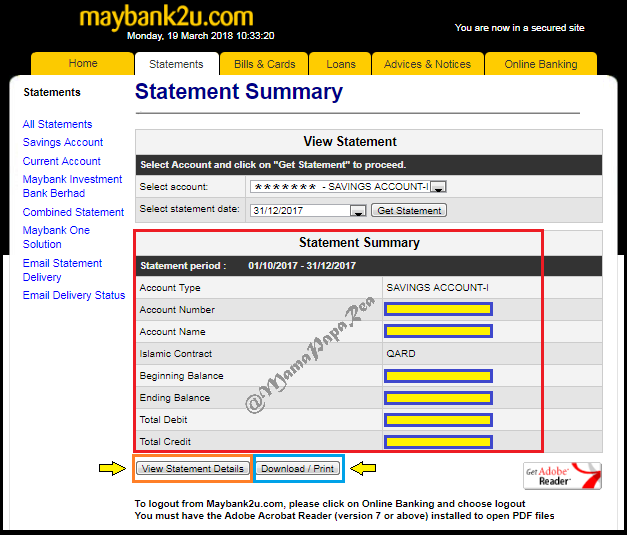Screen dimensions: 627x535
Task: Click the Get Adobe Reader icon
Action: [x=562, y=476]
